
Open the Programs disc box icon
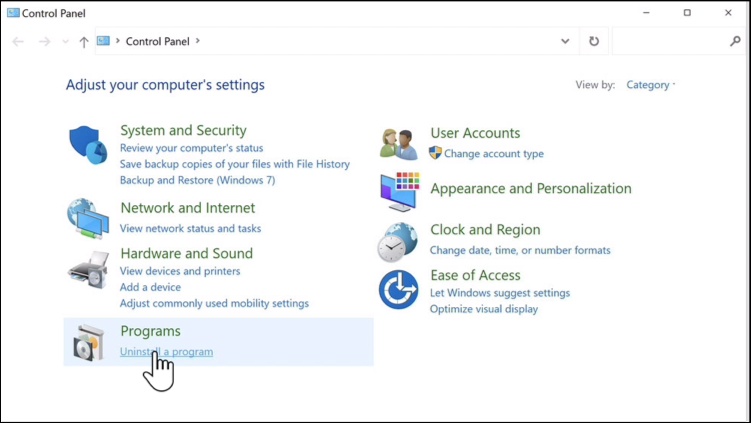[89, 343]
